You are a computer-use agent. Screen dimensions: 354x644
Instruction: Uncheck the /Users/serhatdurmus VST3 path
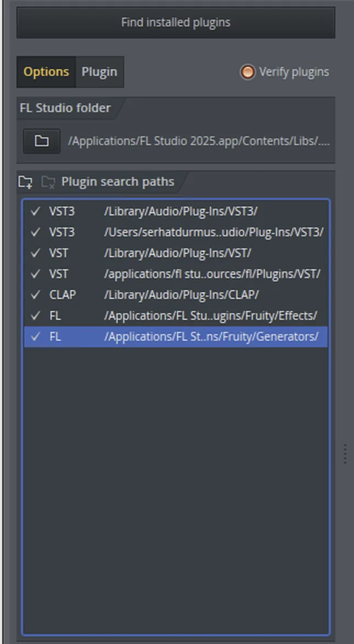pos(36,232)
